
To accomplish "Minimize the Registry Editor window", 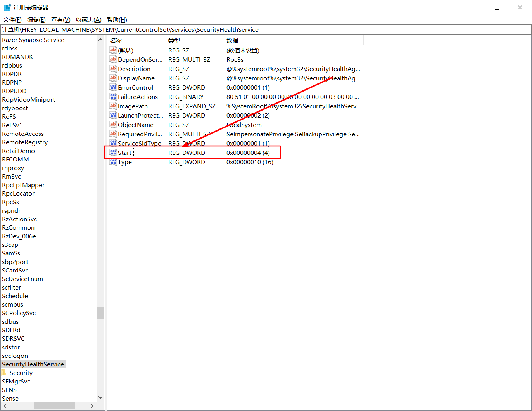I will (x=475, y=7).
